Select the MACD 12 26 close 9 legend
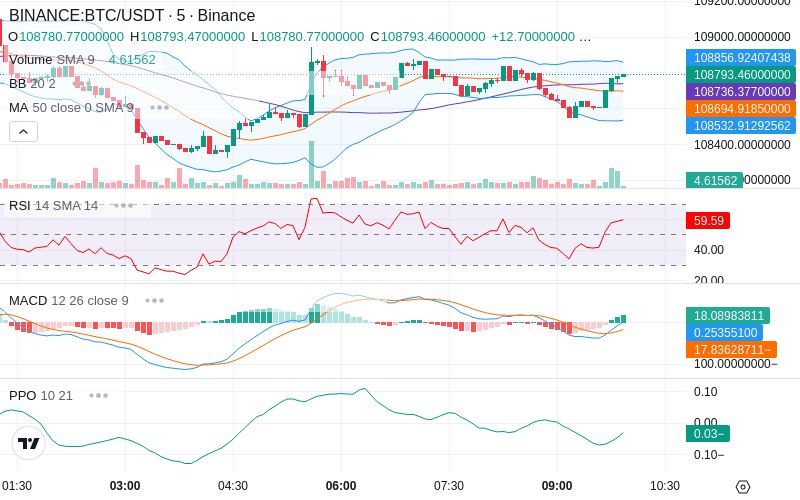800x500 pixels. pyautogui.click(x=69, y=301)
